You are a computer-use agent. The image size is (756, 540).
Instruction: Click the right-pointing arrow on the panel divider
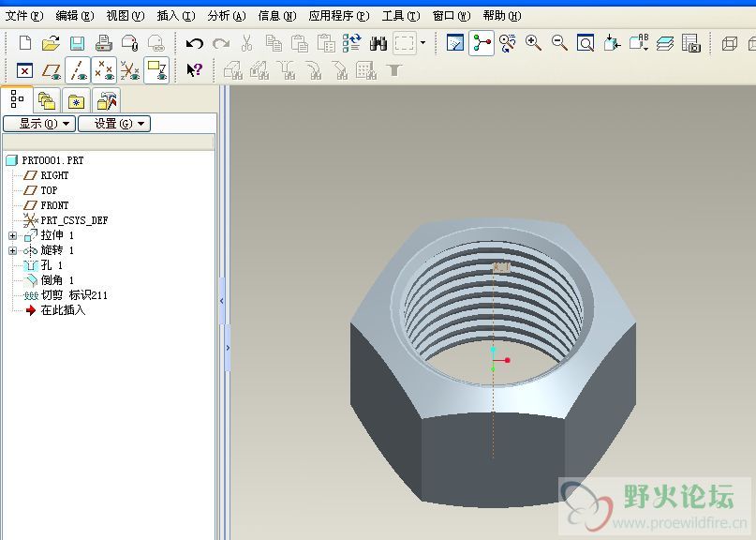tap(228, 348)
